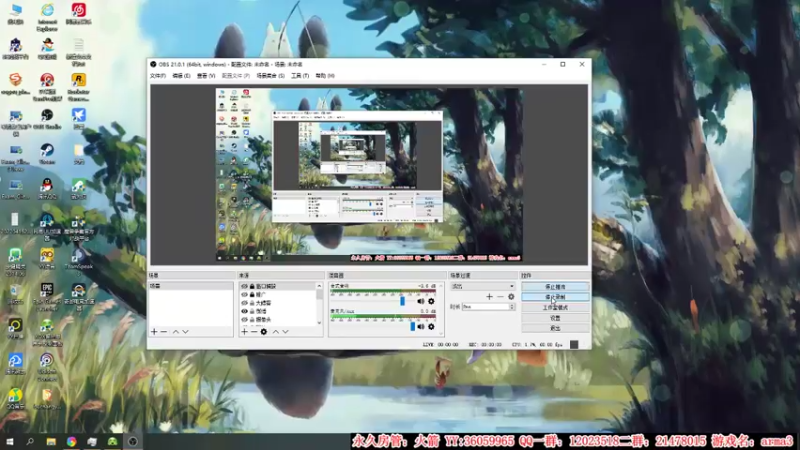
Task: Toggle lock on third source row
Action: (252, 303)
